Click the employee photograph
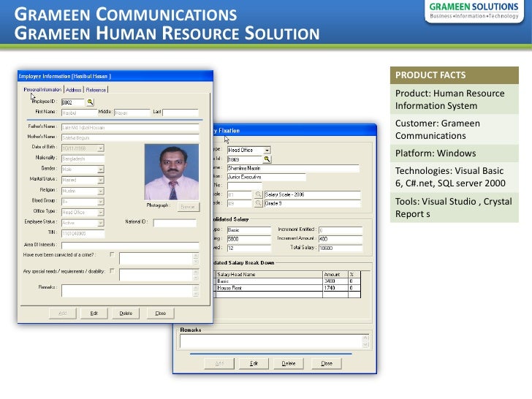Image resolution: width=532 pixels, height=399 pixels. [x=172, y=172]
